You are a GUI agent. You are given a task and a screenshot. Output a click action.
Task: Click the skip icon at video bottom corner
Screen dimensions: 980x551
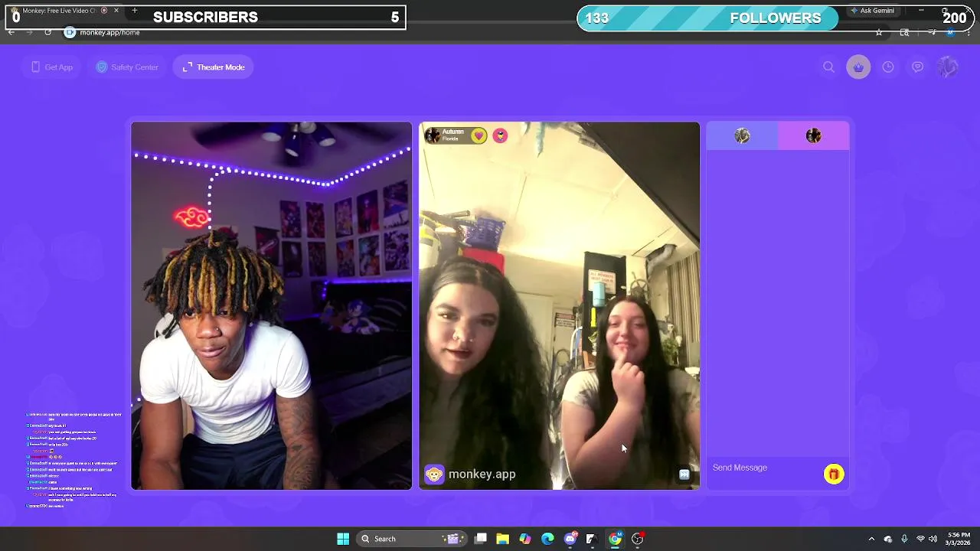pos(684,474)
